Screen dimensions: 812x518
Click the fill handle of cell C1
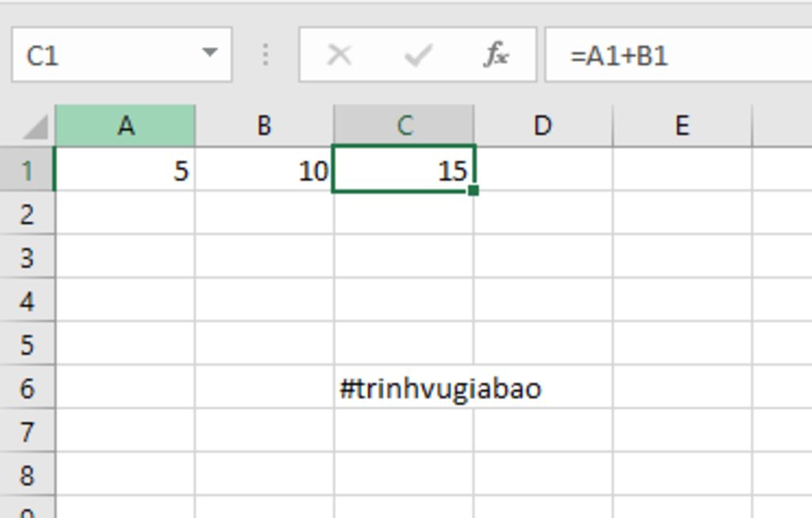pyautogui.click(x=473, y=190)
